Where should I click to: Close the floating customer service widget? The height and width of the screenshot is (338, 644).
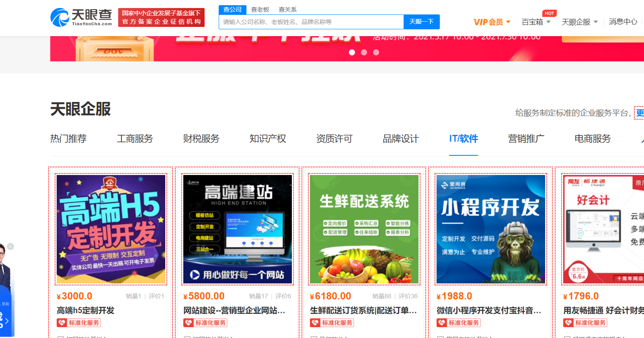(x=10, y=246)
